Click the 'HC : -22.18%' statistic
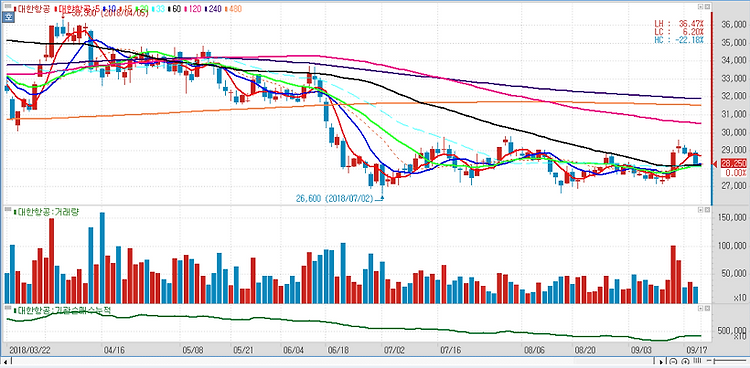This screenshot has height=368, width=750. tap(679, 40)
